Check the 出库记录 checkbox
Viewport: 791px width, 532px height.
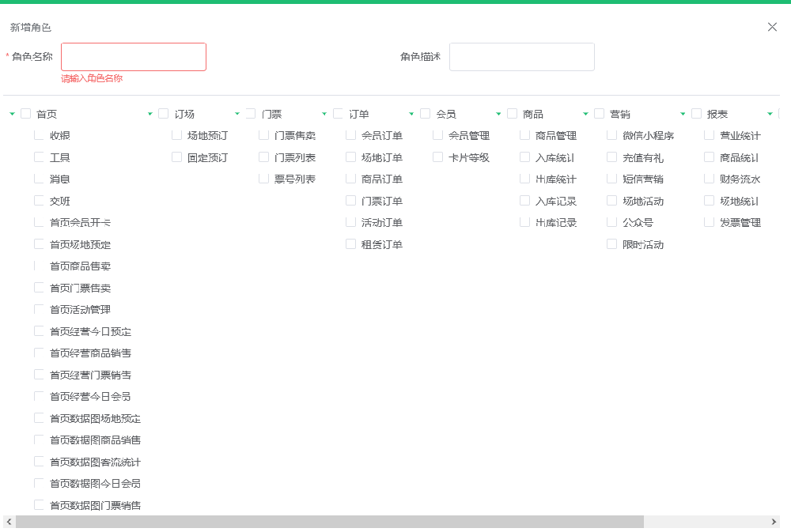click(x=525, y=222)
